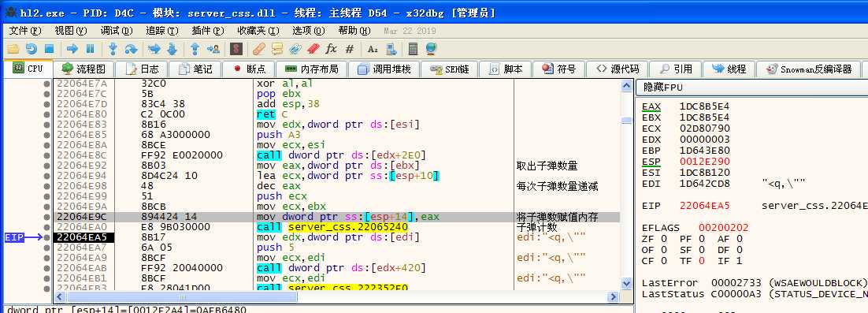868x313 pixels.
Task: Open the Bookmarks red tag icon
Action: (313, 49)
